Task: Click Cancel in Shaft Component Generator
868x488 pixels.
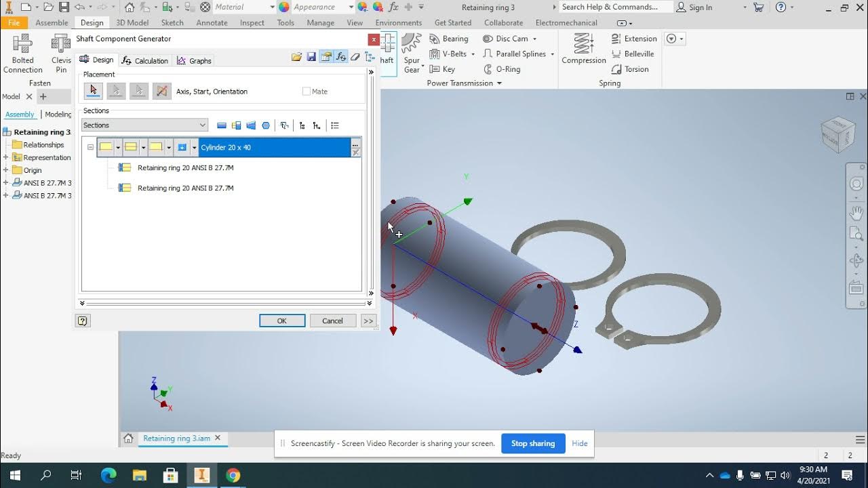Action: tap(332, 321)
